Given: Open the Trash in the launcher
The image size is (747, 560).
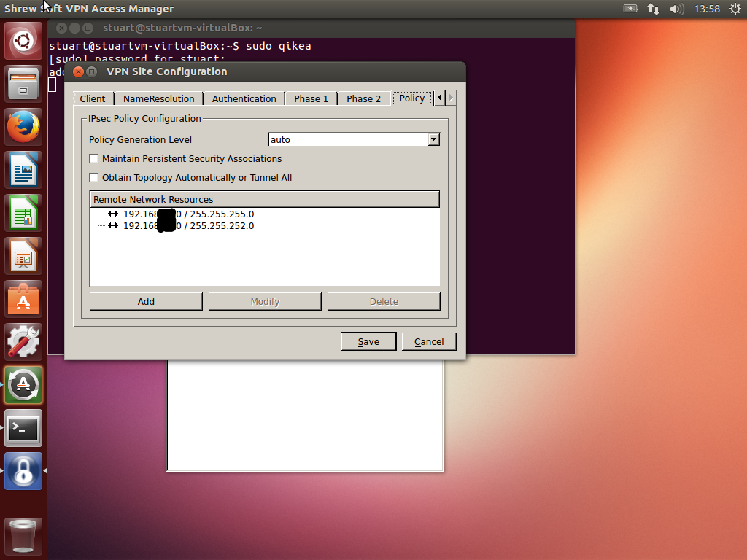Looking at the screenshot, I should 23,536.
